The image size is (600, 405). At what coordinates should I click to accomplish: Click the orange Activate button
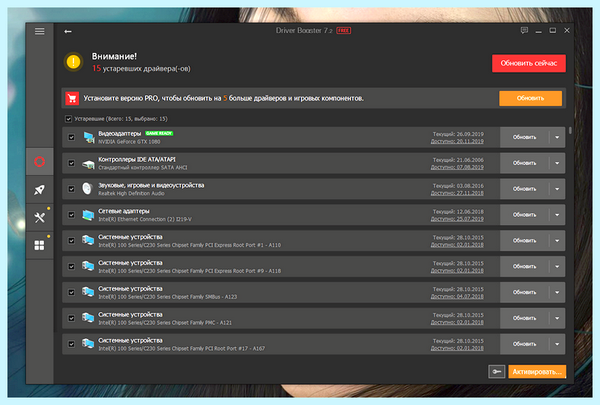click(537, 371)
